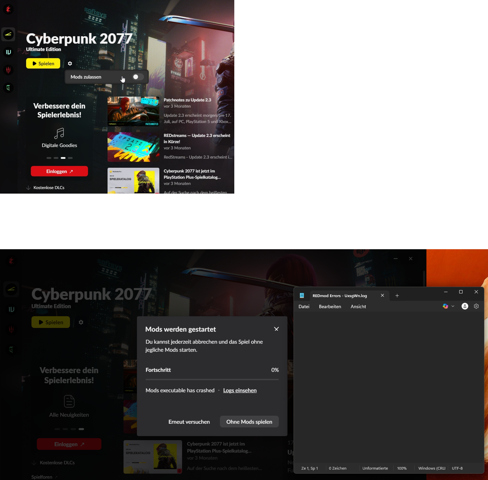Choose the red wolf-head game icon in upper launcher sidebar
488x480 pixels.
pyautogui.click(x=8, y=70)
